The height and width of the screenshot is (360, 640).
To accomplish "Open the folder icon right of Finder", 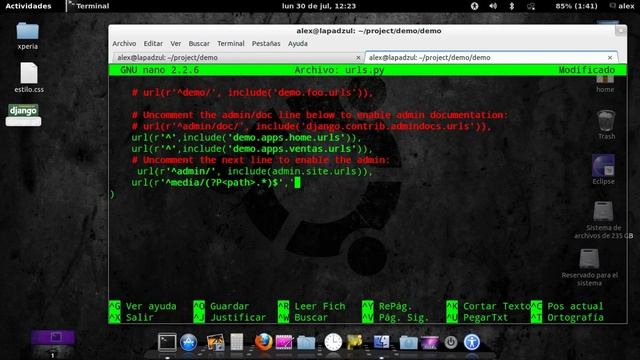I will [x=408, y=343].
